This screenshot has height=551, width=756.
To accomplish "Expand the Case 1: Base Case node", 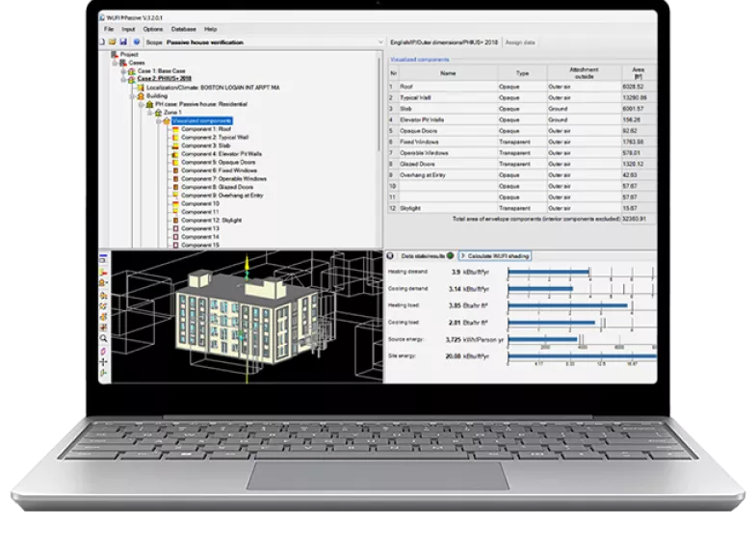I will coord(124,72).
